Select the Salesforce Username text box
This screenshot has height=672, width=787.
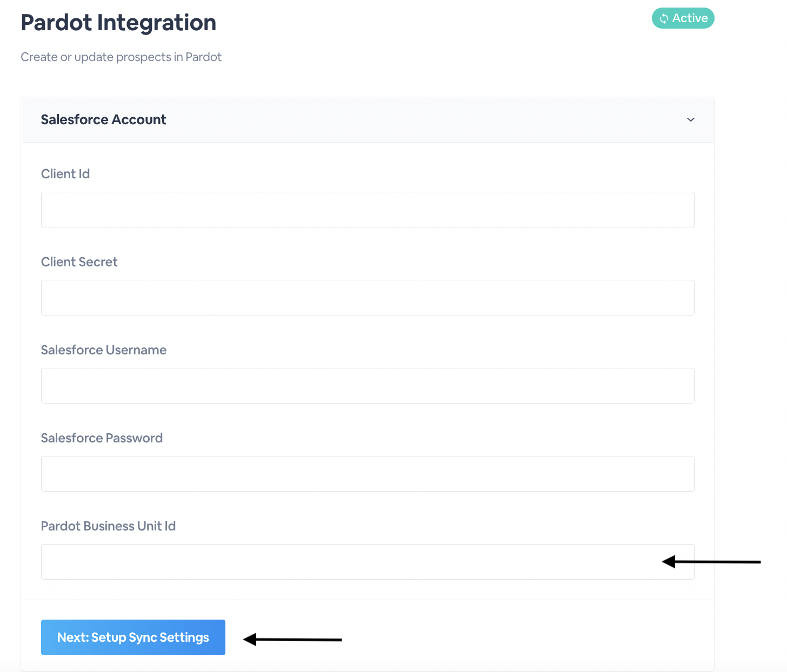coord(368,386)
